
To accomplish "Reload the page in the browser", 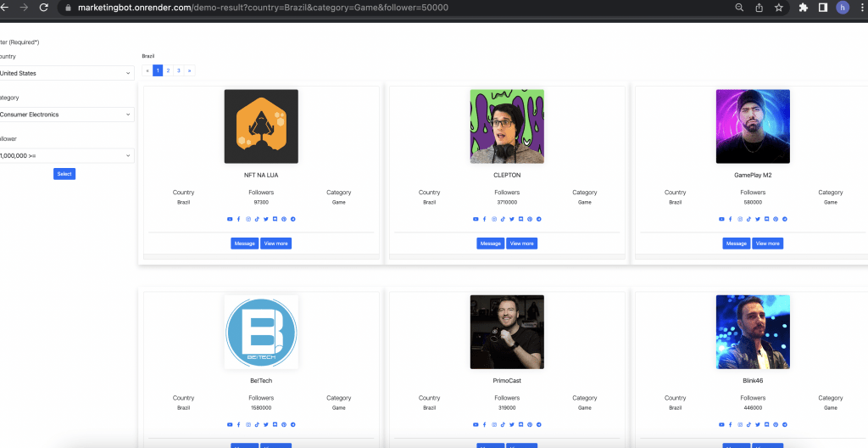I will (44, 8).
